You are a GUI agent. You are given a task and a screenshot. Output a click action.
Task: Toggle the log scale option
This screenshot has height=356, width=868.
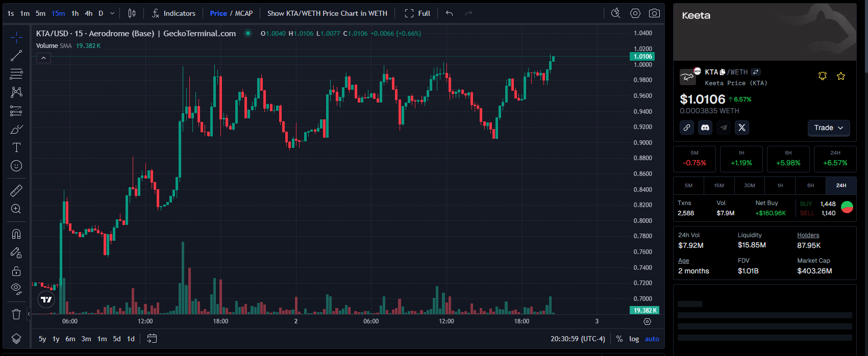(634, 339)
